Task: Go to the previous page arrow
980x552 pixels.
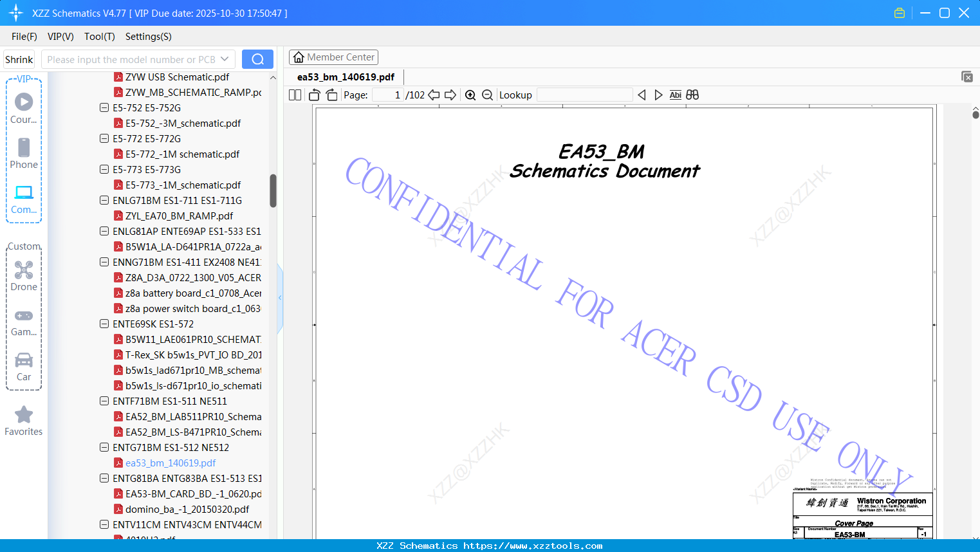Action: (x=434, y=95)
